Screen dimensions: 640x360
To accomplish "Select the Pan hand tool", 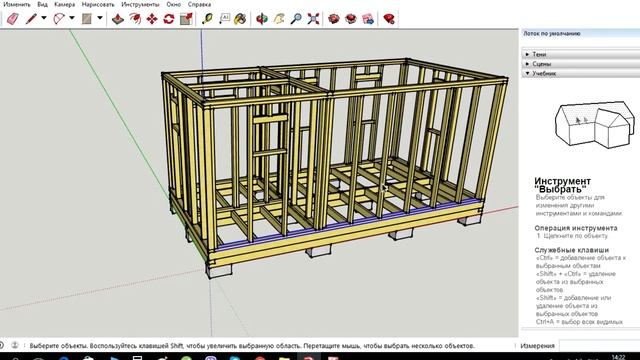I will coord(279,19).
